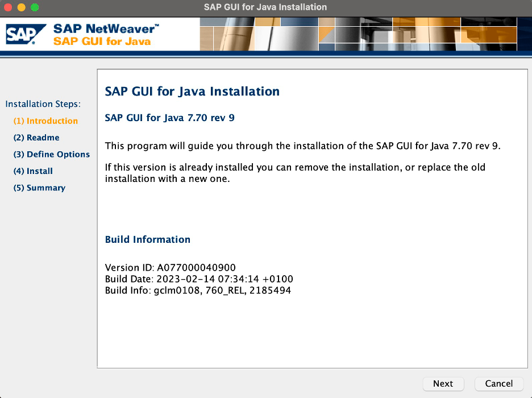Click the orange SAP GUI for Java banner text
The height and width of the screenshot is (398, 532).
[102, 42]
